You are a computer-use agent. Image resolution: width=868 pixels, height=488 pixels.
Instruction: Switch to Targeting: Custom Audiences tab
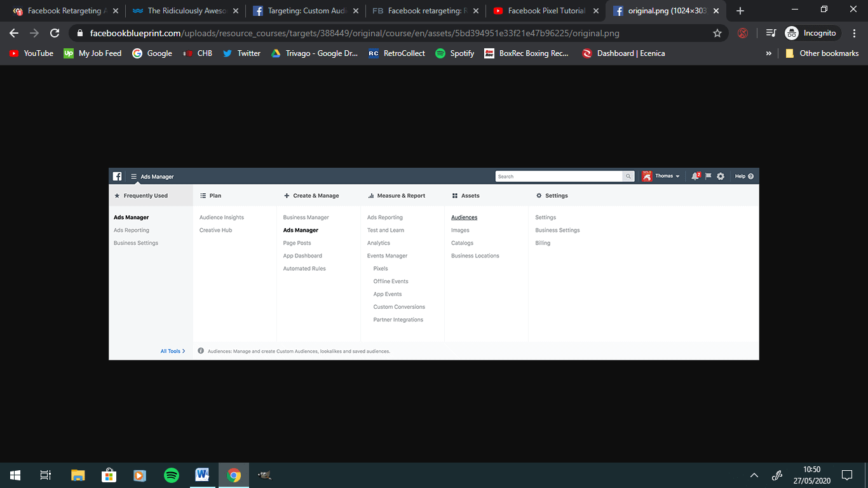coord(307,11)
